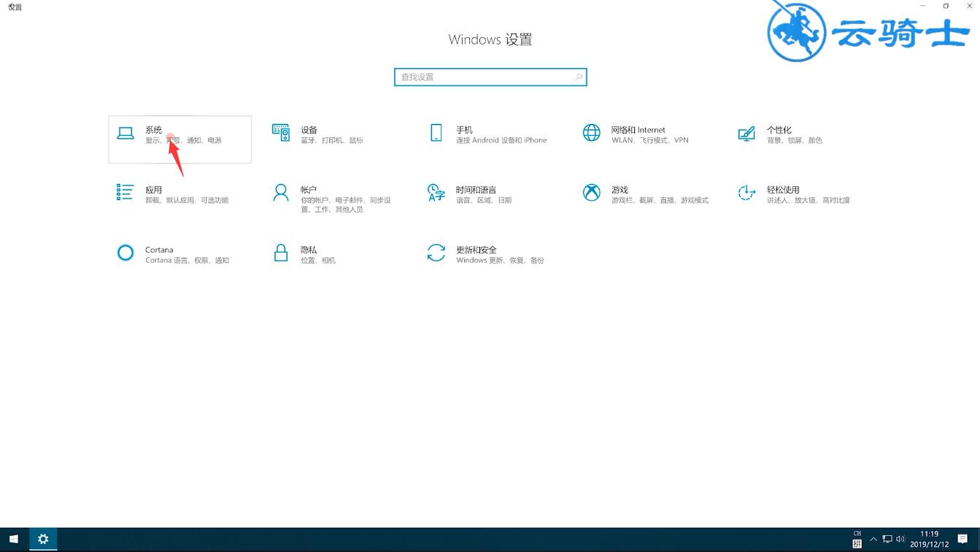Focus the 查找设置 search field

point(490,77)
